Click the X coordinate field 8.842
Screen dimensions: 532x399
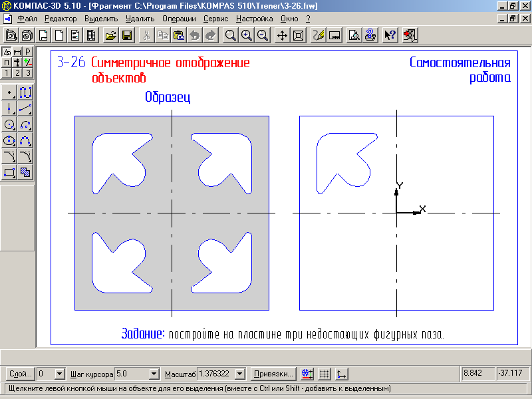tap(477, 373)
